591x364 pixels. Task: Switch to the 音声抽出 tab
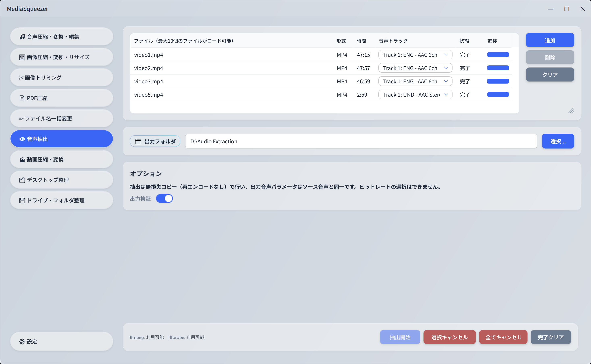(x=61, y=139)
